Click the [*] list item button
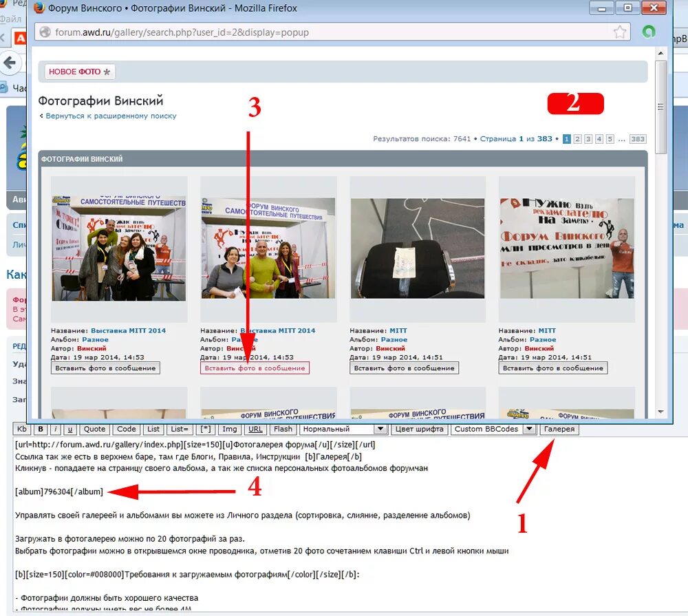 click(x=205, y=429)
